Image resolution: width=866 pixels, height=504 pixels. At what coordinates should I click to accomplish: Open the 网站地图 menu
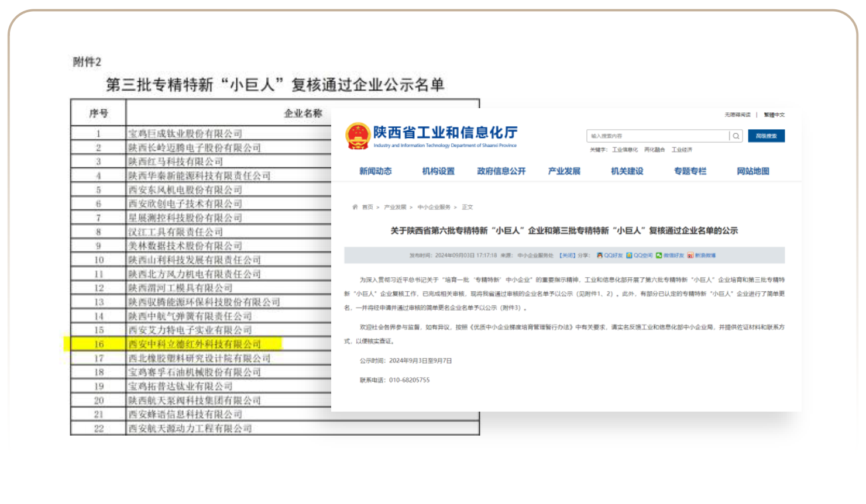click(753, 171)
